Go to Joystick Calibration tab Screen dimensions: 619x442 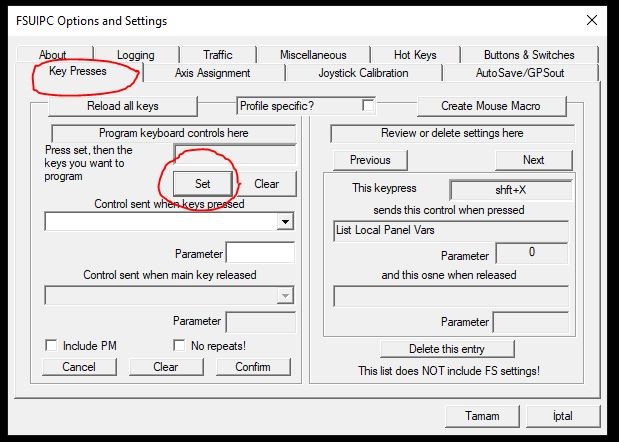click(363, 73)
